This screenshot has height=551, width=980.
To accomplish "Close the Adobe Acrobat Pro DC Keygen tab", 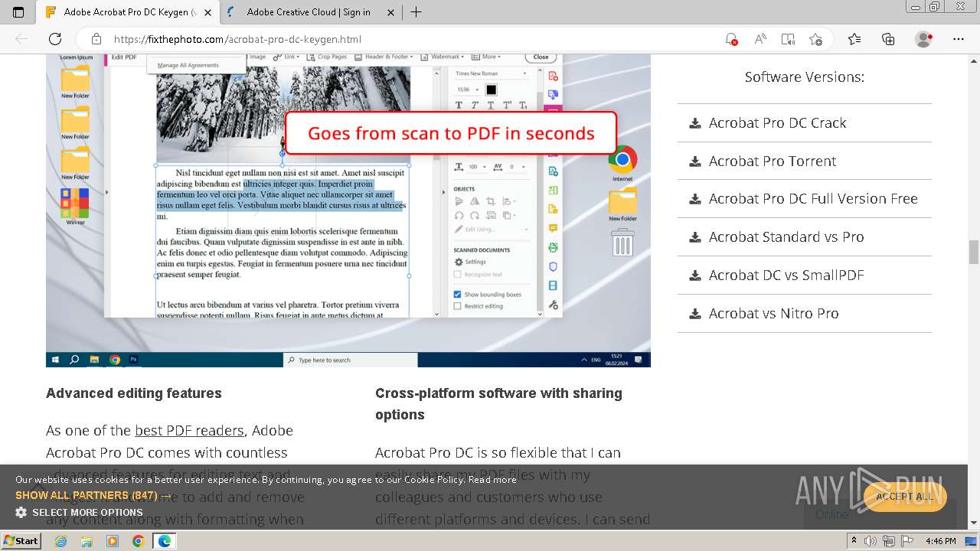I will click(x=208, y=12).
